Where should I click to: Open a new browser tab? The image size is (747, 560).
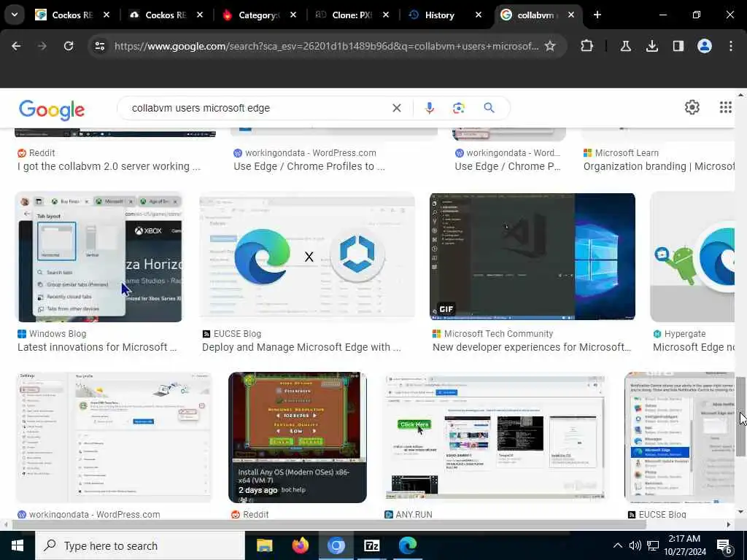coord(597,15)
